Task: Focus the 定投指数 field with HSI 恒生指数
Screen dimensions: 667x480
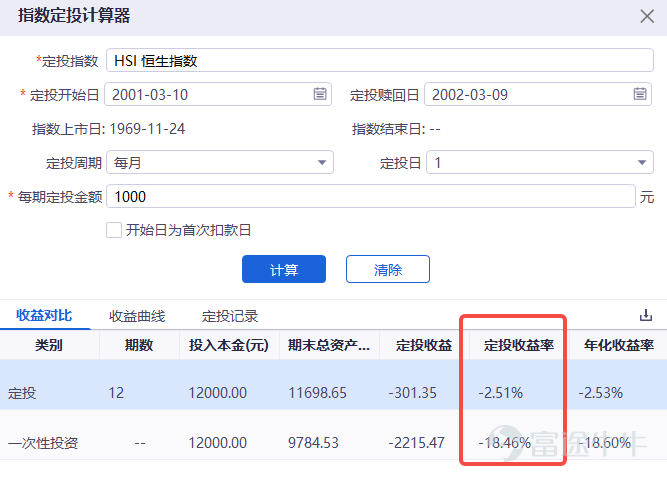Action: tap(380, 60)
